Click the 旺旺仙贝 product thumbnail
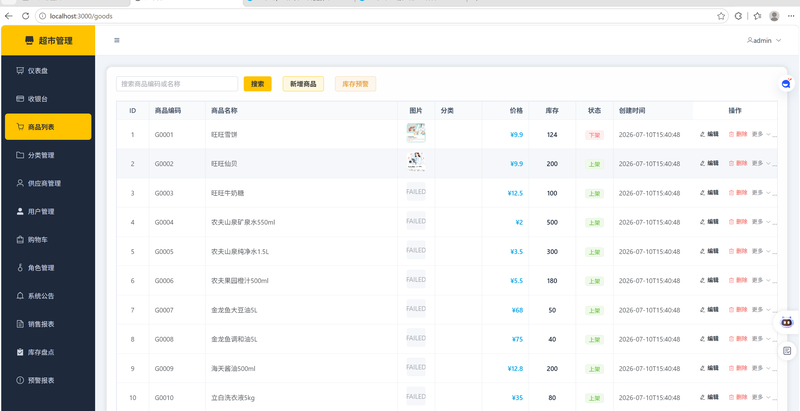The image size is (800, 411). 416,162
